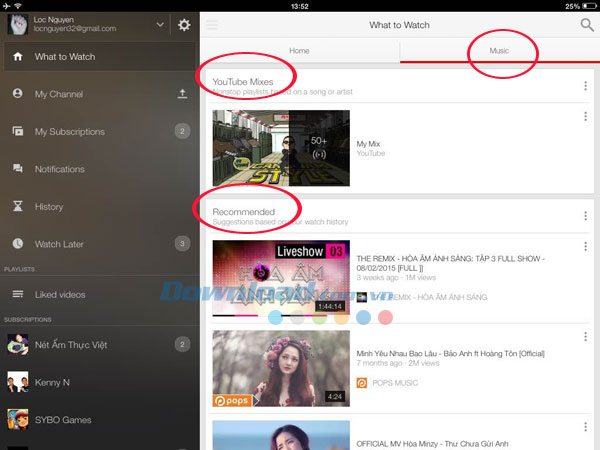Select Kenny N subscription label
This screenshot has width=600, height=450.
click(52, 382)
